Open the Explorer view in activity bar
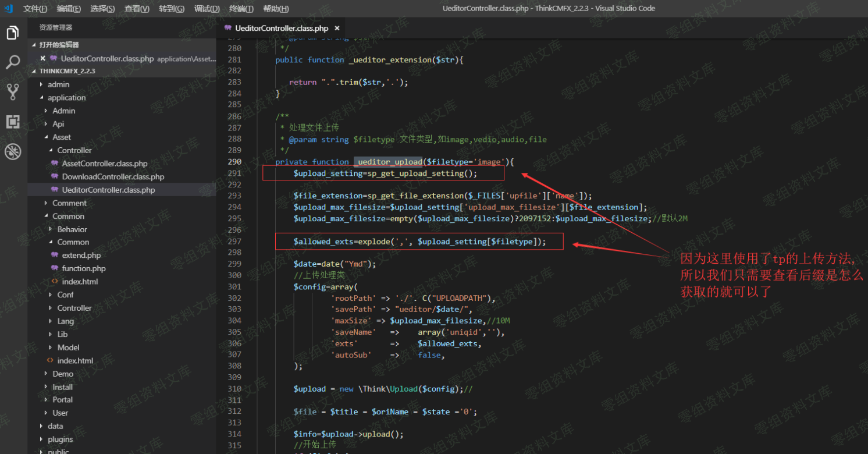 pos(13,33)
